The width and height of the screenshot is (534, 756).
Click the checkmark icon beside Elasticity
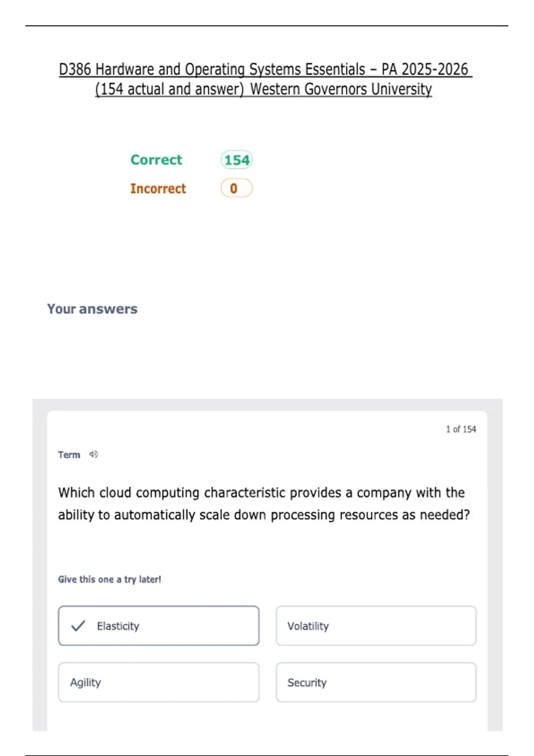click(x=78, y=626)
